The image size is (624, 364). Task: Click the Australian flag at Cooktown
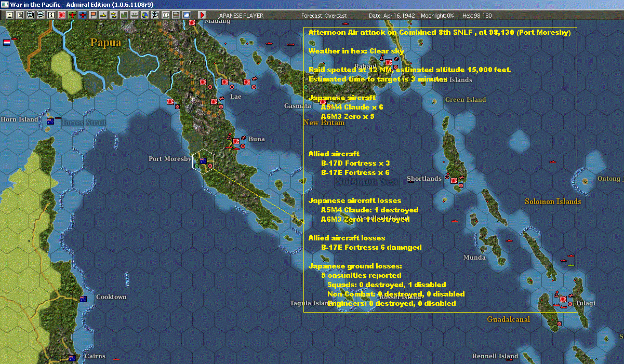click(83, 299)
